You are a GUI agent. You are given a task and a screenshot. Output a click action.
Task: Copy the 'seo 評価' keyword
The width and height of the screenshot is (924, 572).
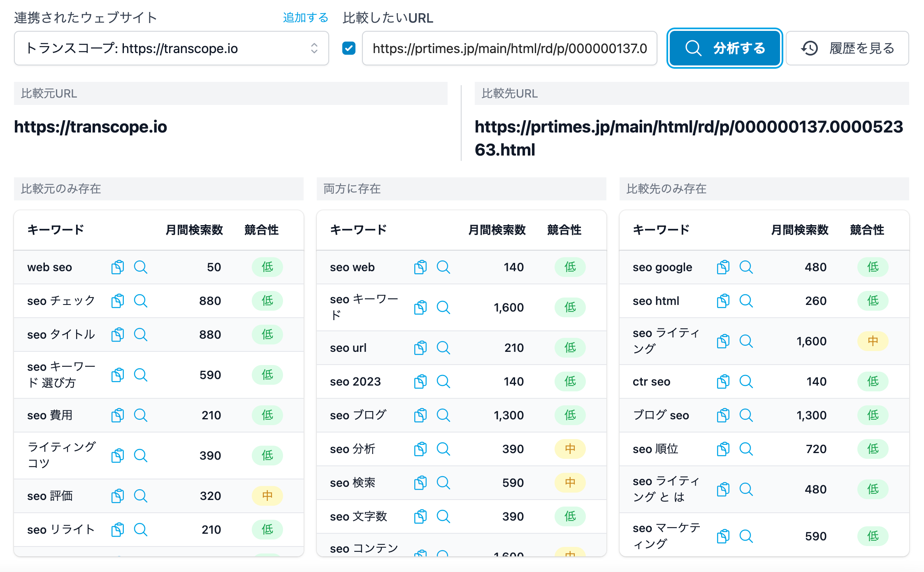point(118,496)
